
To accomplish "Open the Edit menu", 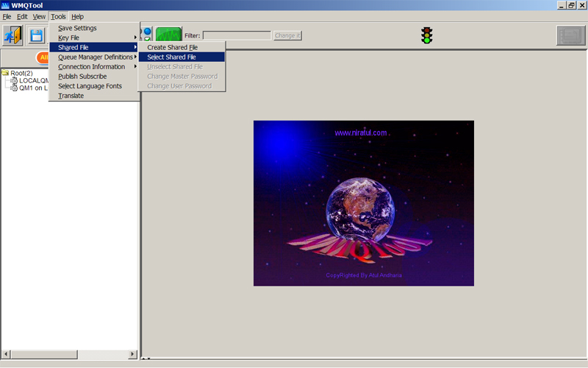I will click(22, 16).
